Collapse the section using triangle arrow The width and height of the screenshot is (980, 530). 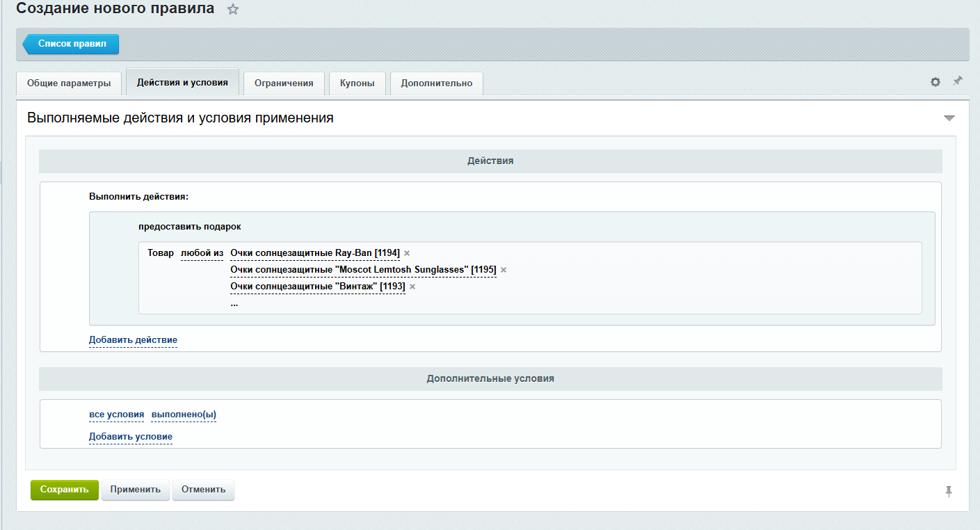click(949, 118)
